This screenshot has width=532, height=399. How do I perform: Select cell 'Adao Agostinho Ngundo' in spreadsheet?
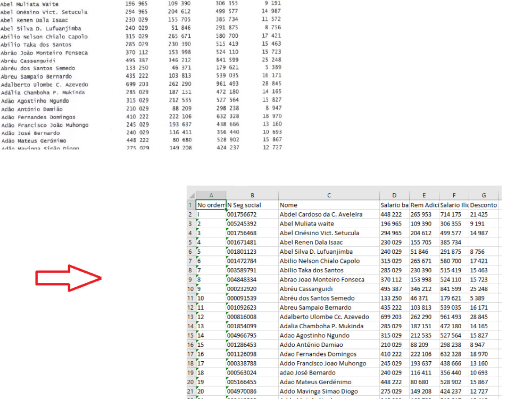coord(329,335)
